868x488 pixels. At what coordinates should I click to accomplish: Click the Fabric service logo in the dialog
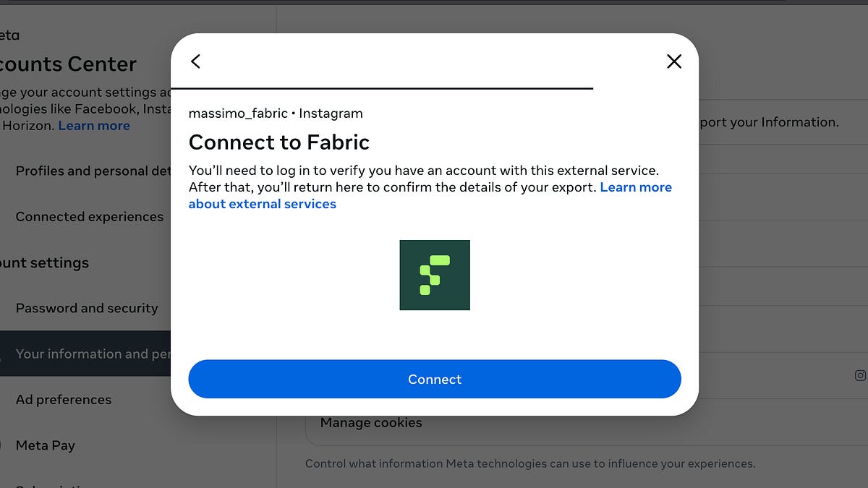[x=434, y=275]
